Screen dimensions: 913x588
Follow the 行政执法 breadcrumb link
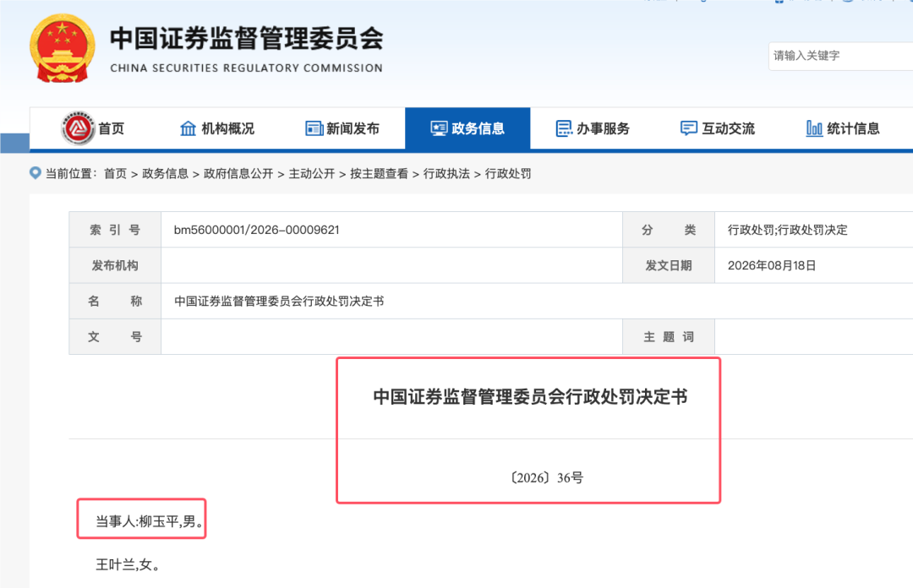(446, 173)
